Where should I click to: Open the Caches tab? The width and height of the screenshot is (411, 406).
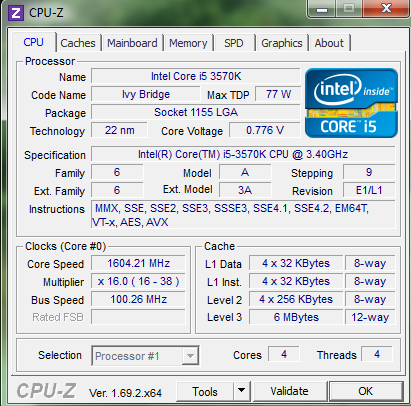click(78, 43)
